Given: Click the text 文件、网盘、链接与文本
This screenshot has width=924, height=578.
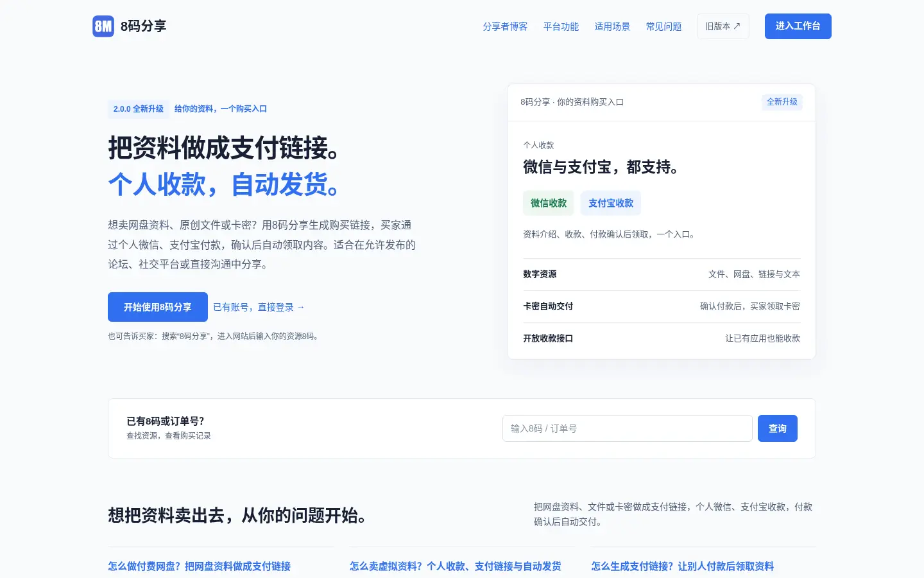Looking at the screenshot, I should pyautogui.click(x=754, y=274).
